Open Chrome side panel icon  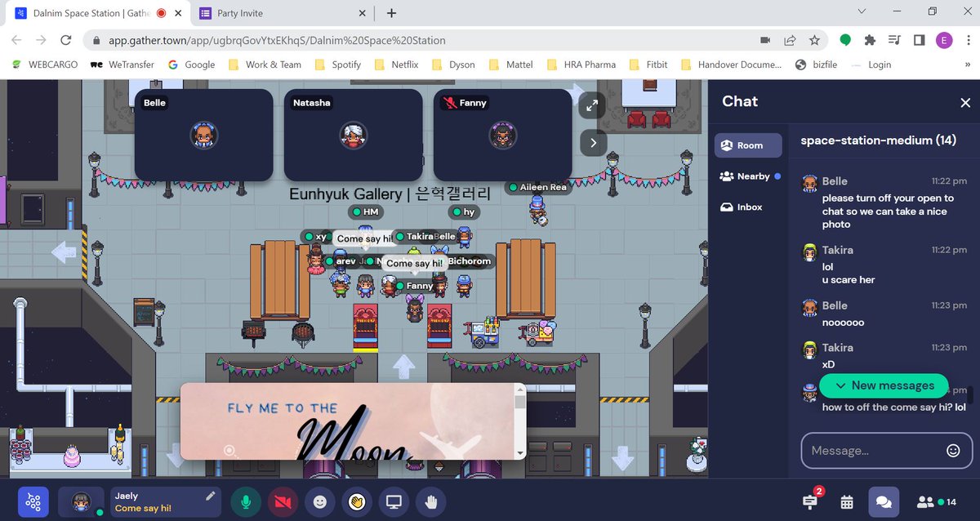(x=920, y=40)
